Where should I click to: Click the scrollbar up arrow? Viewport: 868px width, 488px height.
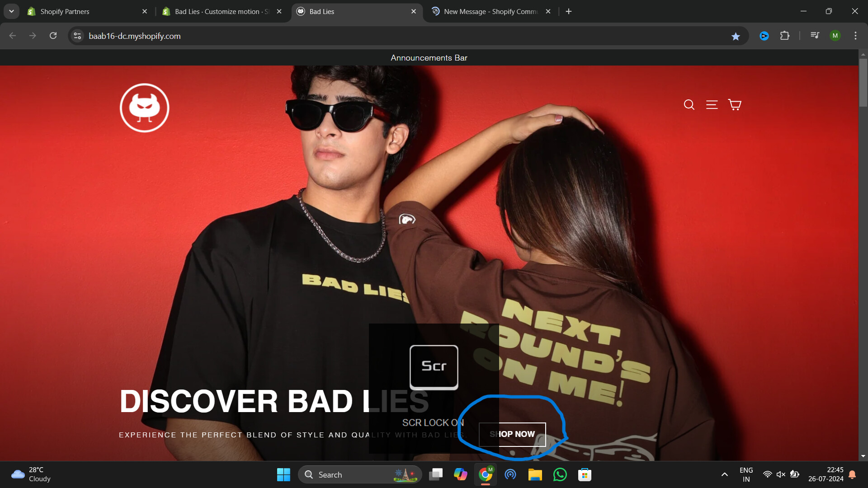pyautogui.click(x=863, y=54)
